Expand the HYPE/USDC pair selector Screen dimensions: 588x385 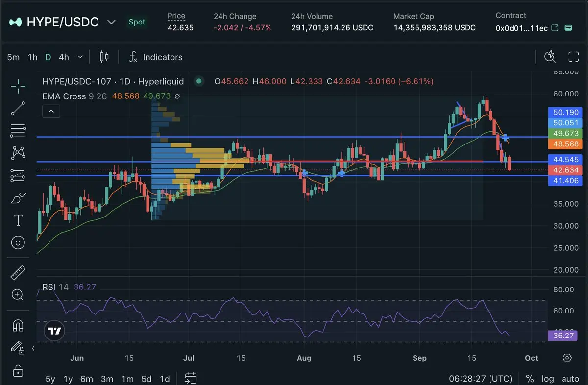point(112,22)
